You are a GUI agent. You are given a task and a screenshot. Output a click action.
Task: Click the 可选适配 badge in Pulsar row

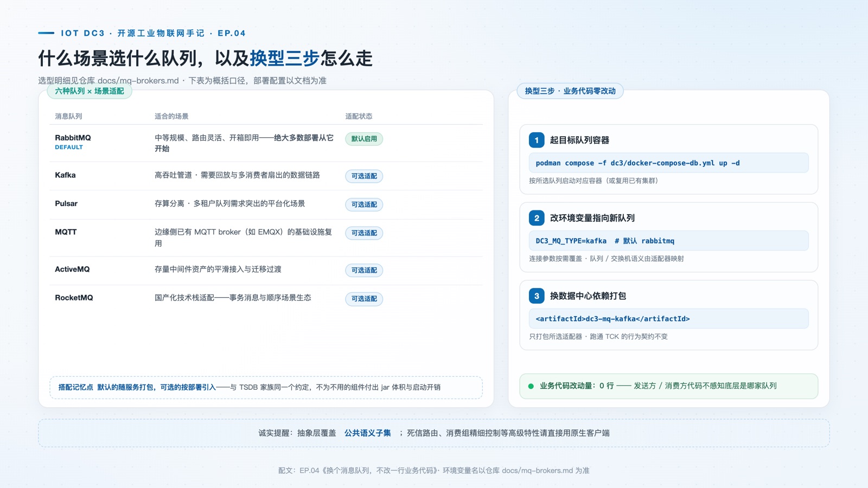364,204
